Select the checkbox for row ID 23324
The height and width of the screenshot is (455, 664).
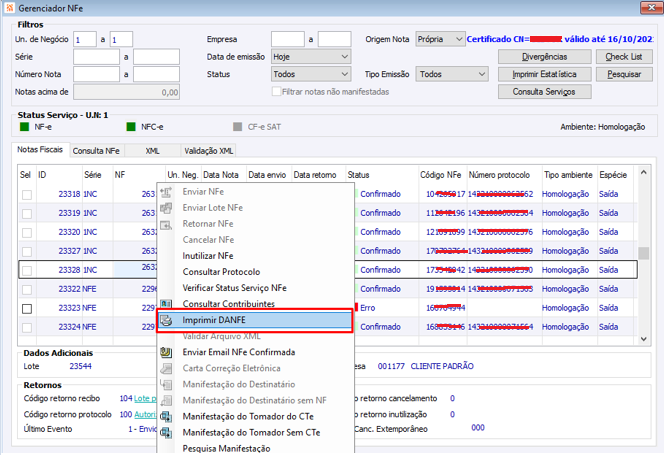pos(27,327)
